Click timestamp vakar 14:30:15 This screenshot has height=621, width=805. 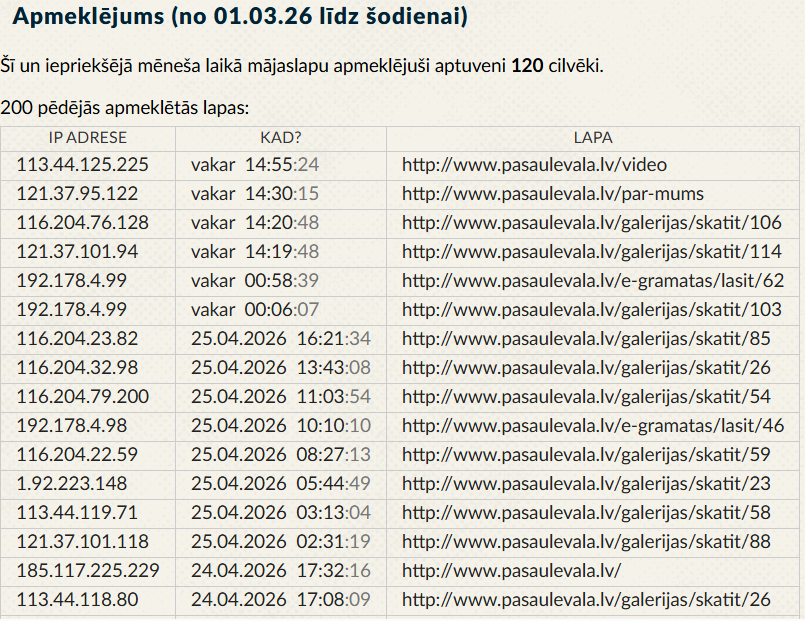pos(255,193)
